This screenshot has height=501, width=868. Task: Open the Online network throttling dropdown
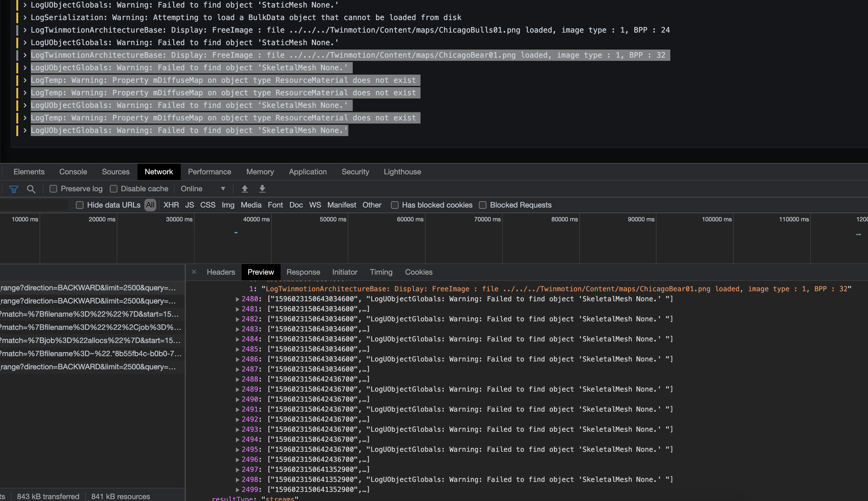tap(203, 188)
